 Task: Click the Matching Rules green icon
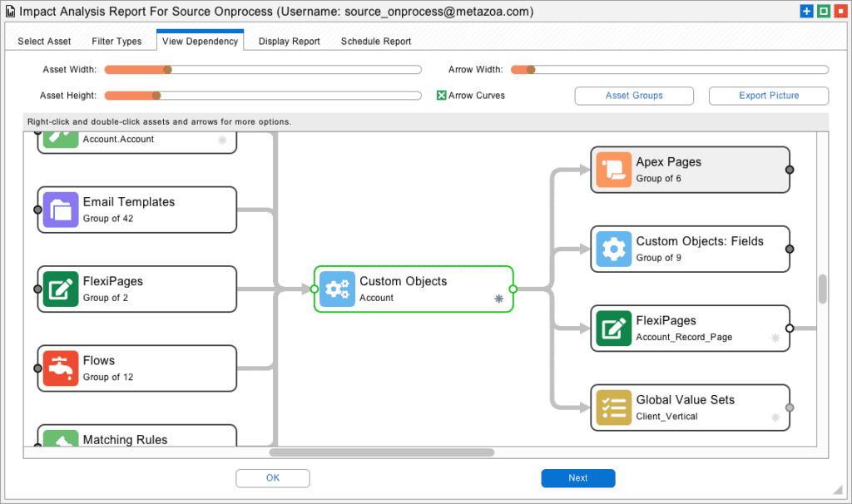60,438
